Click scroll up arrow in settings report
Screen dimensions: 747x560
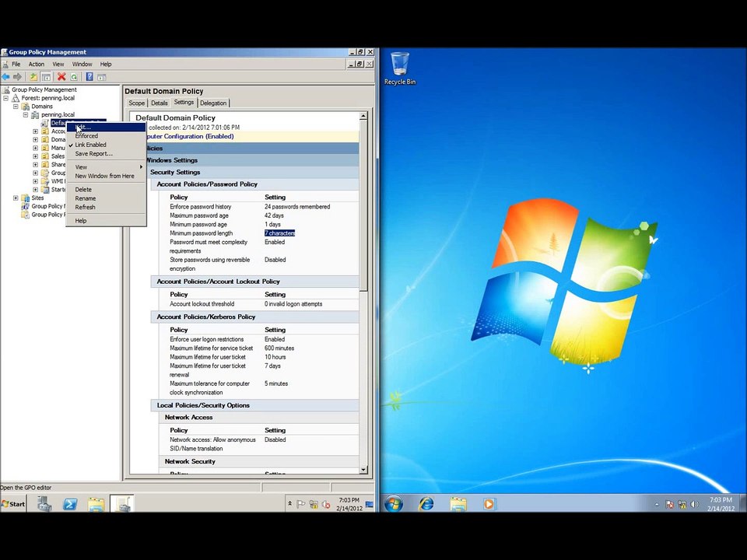(363, 116)
